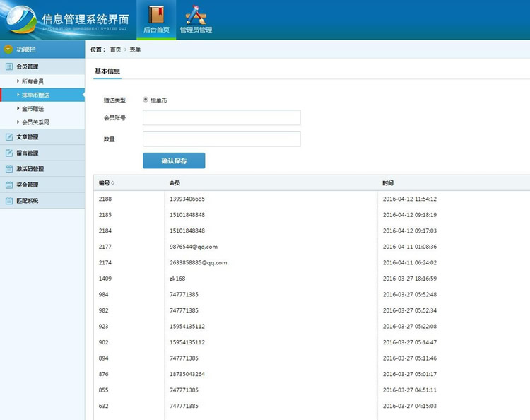Image resolution: width=530 pixels, height=420 pixels.
Task: Click the 匹配系统 calendar icon
Action: click(9, 201)
